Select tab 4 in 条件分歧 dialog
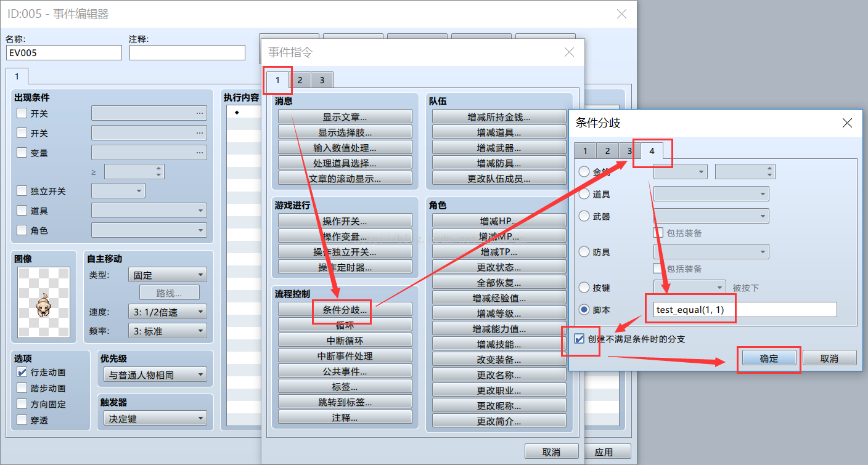Screen dimensions: 868x465 pos(652,150)
